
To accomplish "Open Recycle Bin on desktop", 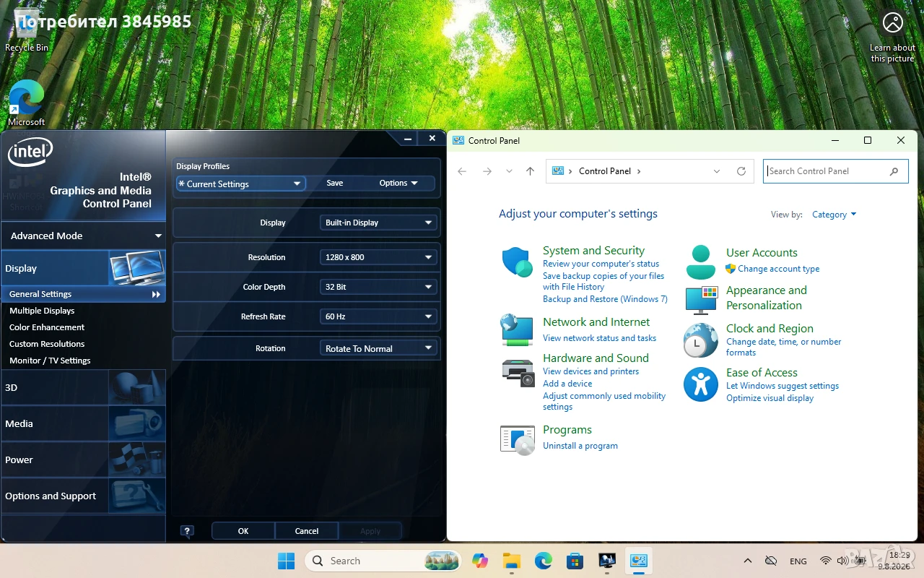I will click(x=27, y=30).
